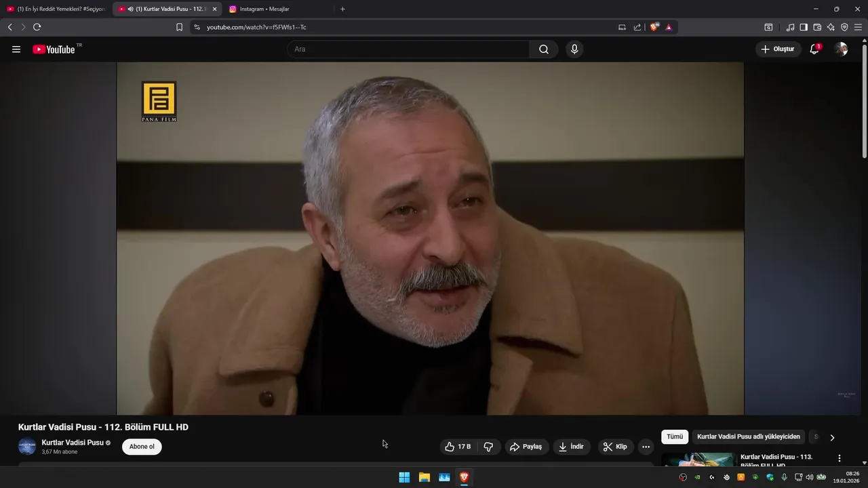Go back in browser history
The image size is (868, 488).
pyautogui.click(x=9, y=27)
